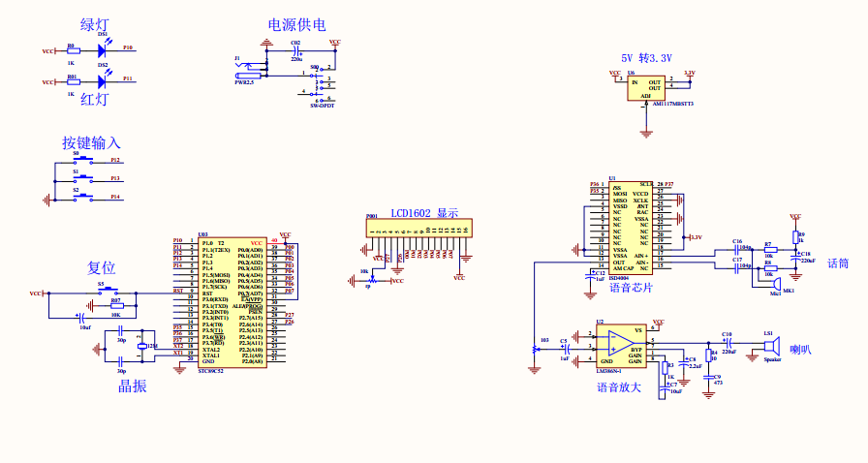Click the SW-DPDT part name text
This screenshot has height=463, width=868.
(x=323, y=106)
